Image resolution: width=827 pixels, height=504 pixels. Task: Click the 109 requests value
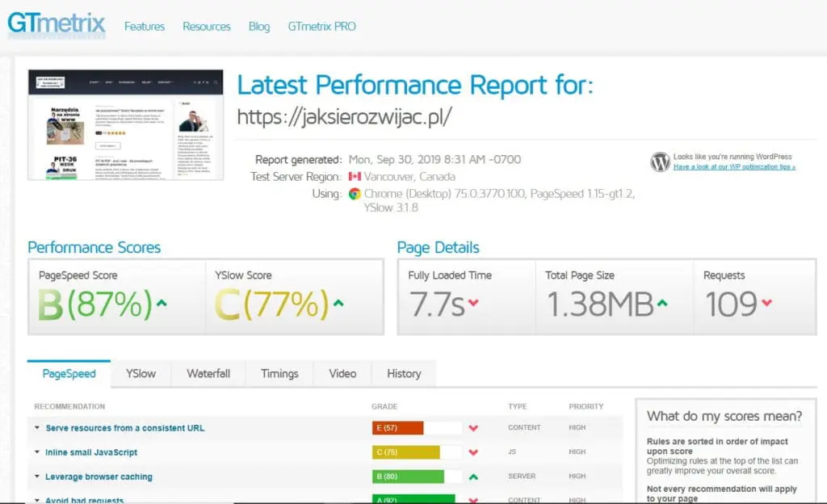pos(731,304)
